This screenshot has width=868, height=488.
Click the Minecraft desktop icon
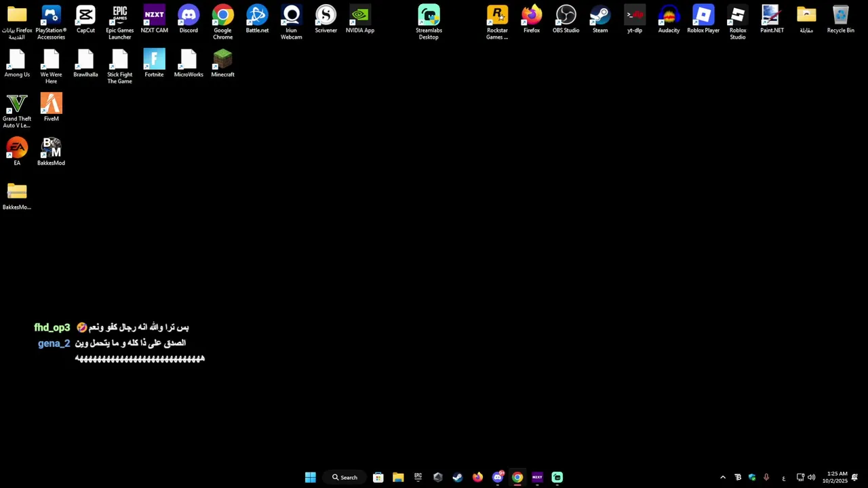click(x=222, y=64)
